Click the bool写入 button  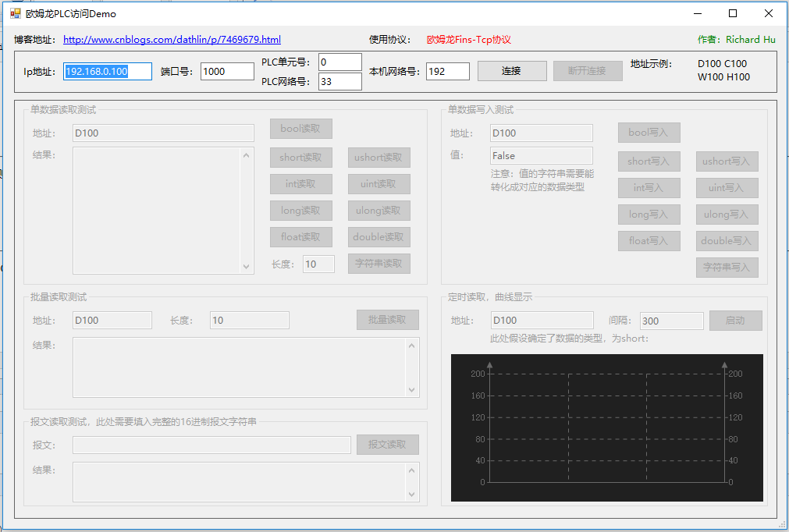(x=649, y=133)
